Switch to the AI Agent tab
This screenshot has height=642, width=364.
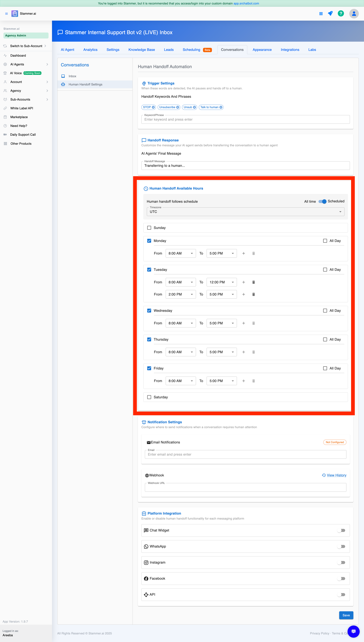(x=67, y=50)
